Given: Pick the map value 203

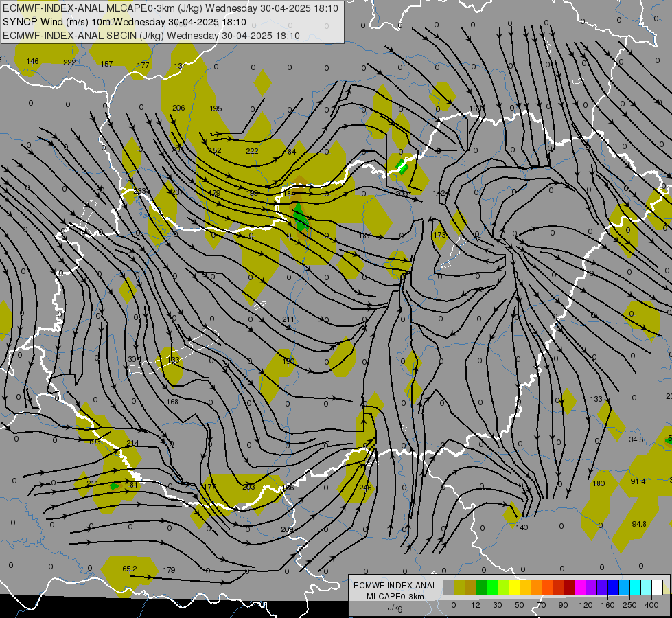Looking at the screenshot, I should click(248, 487).
